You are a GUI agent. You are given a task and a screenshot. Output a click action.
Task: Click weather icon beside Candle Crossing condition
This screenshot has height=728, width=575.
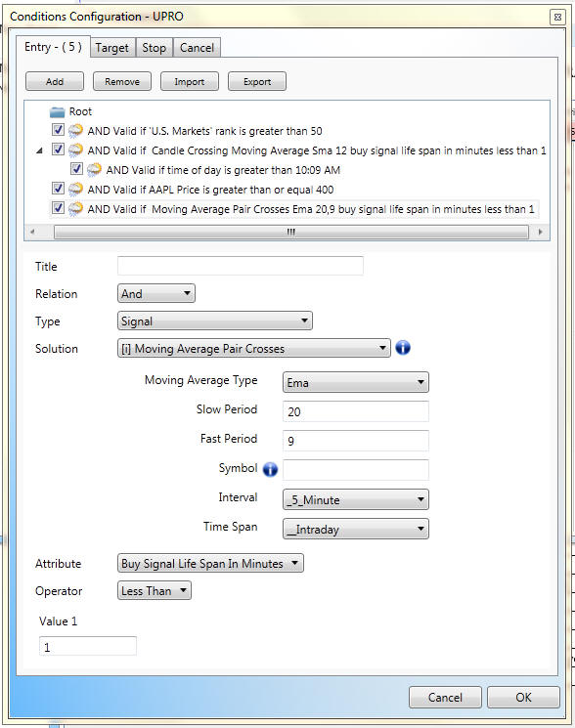point(75,150)
